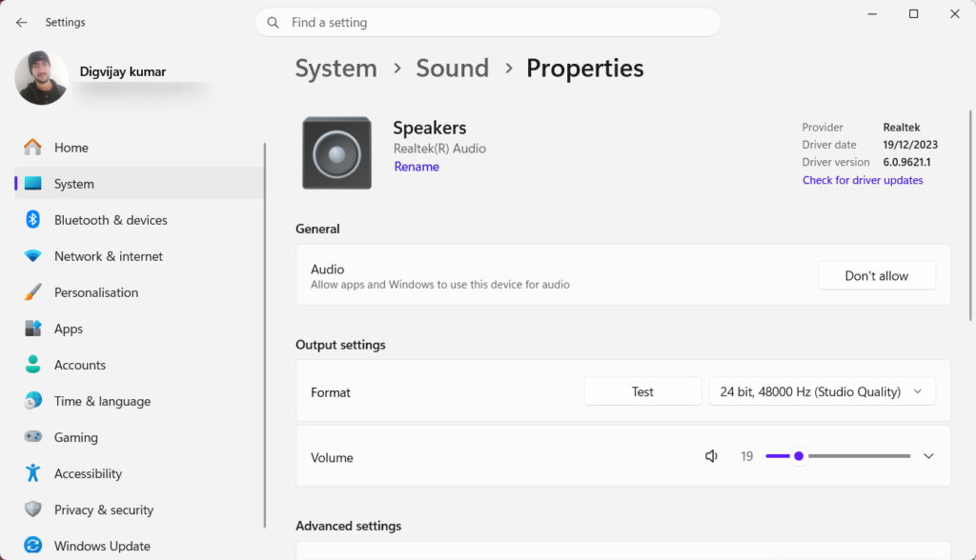Adjust the Volume slider
Image resolution: width=976 pixels, height=560 pixels.
tap(799, 456)
